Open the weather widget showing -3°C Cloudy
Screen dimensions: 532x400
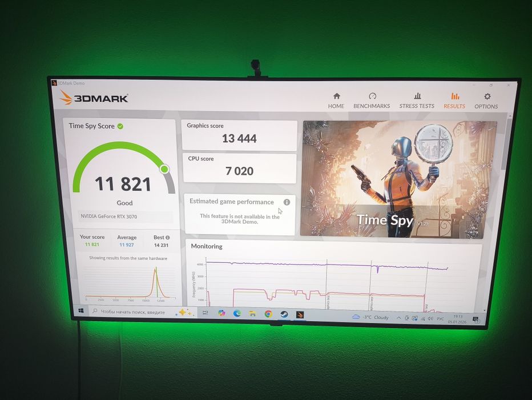(x=370, y=317)
